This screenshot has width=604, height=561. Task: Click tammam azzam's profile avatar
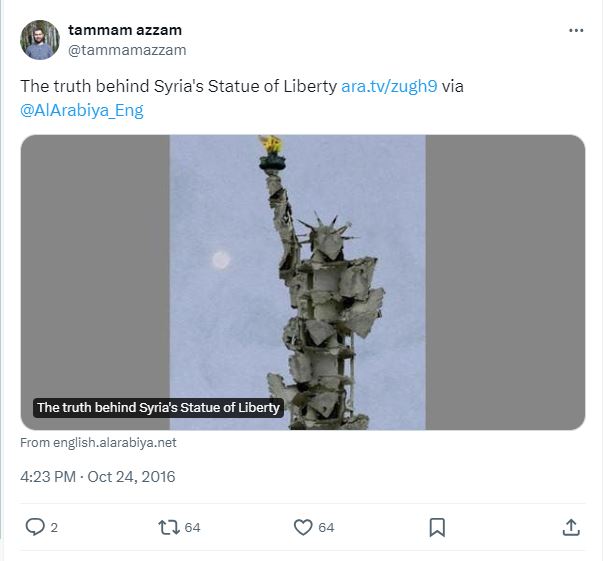pyautogui.click(x=40, y=40)
